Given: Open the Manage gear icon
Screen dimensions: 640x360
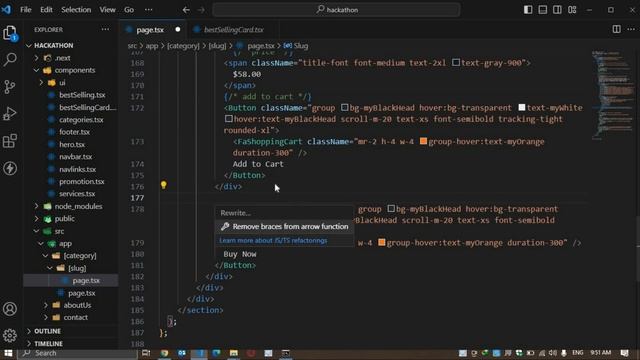Looking at the screenshot, I should click(x=10, y=335).
